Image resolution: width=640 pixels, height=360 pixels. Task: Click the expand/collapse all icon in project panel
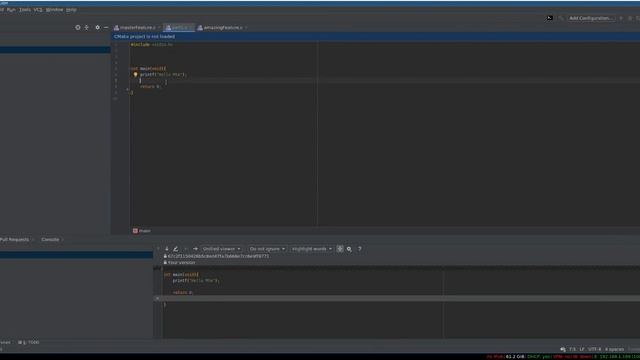(87, 27)
